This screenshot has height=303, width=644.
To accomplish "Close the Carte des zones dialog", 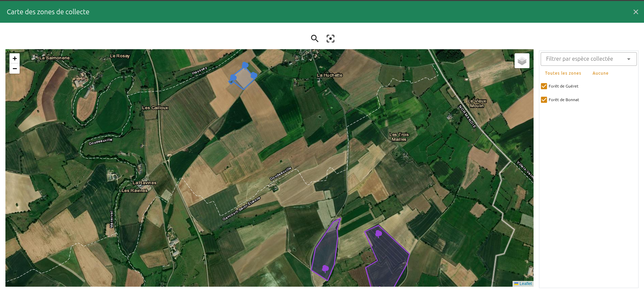I will tap(636, 12).
